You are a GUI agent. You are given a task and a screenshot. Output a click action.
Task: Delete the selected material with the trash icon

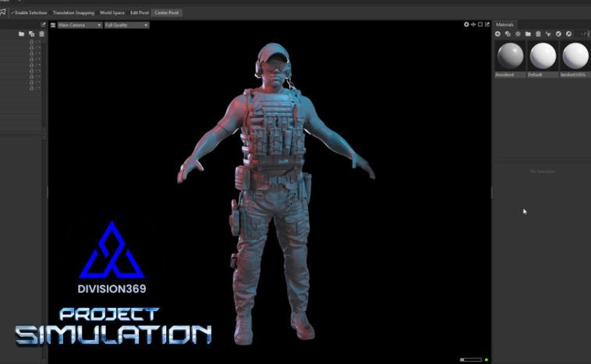(x=538, y=34)
